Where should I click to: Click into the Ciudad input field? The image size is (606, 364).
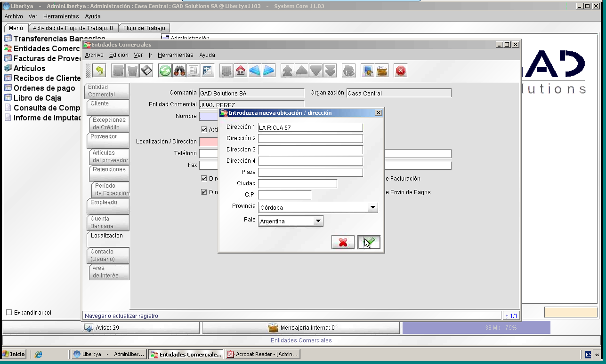[298, 183]
